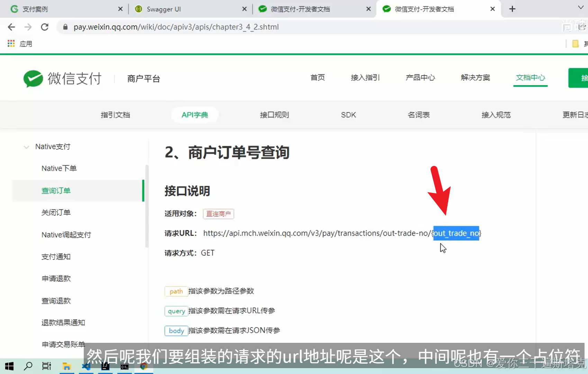
Task: Close the 支付案例 tab
Action: 120,9
